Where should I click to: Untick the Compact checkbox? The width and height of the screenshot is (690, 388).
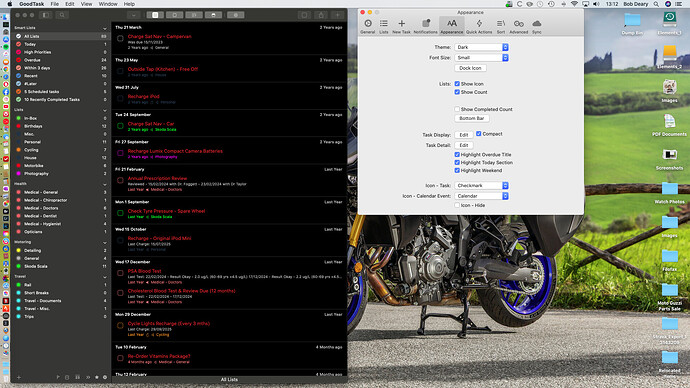478,134
